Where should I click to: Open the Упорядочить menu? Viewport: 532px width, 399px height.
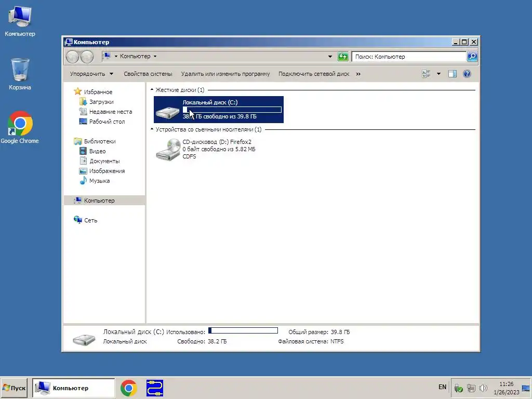pos(91,74)
